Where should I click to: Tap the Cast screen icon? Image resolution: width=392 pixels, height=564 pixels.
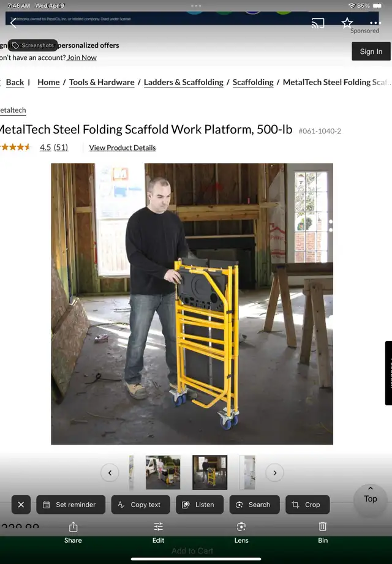(x=318, y=23)
